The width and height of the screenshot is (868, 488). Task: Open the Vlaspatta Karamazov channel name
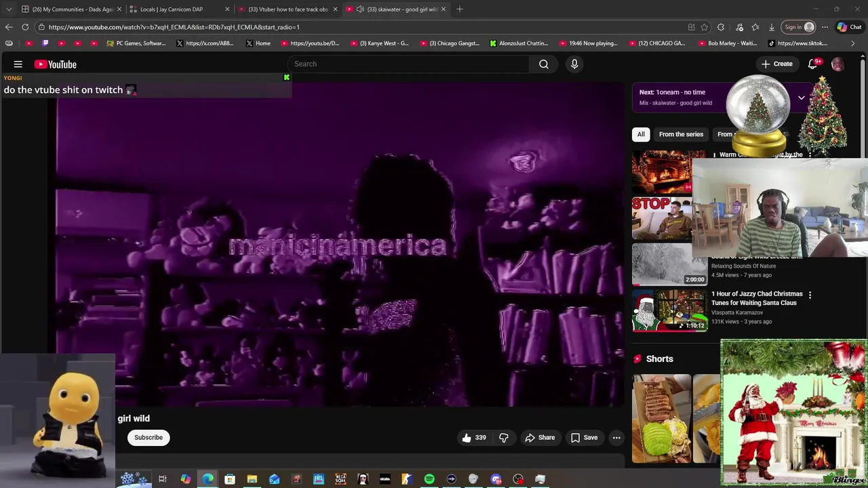[x=737, y=312]
